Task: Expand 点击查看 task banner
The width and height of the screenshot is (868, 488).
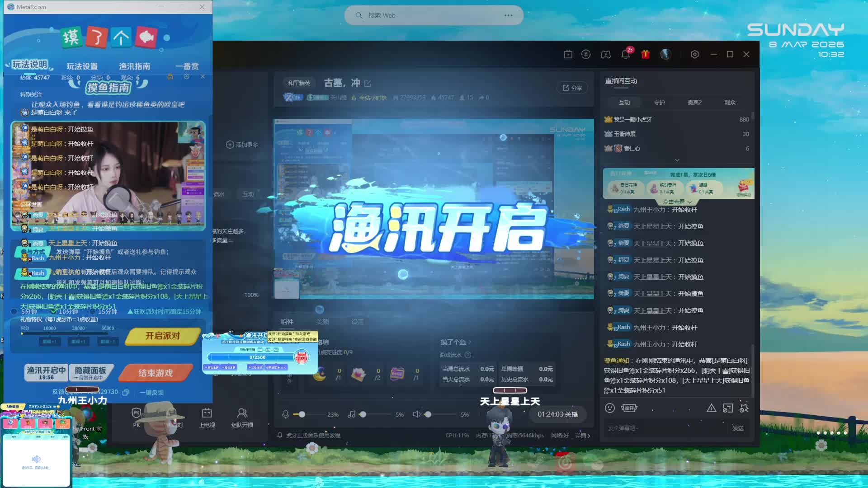Action: click(677, 202)
